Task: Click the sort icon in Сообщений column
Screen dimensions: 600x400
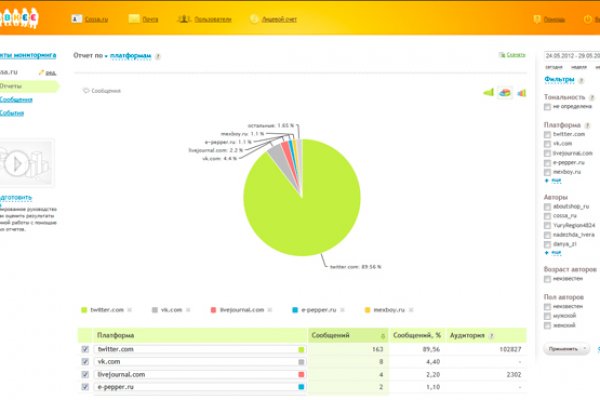Action: [x=382, y=336]
